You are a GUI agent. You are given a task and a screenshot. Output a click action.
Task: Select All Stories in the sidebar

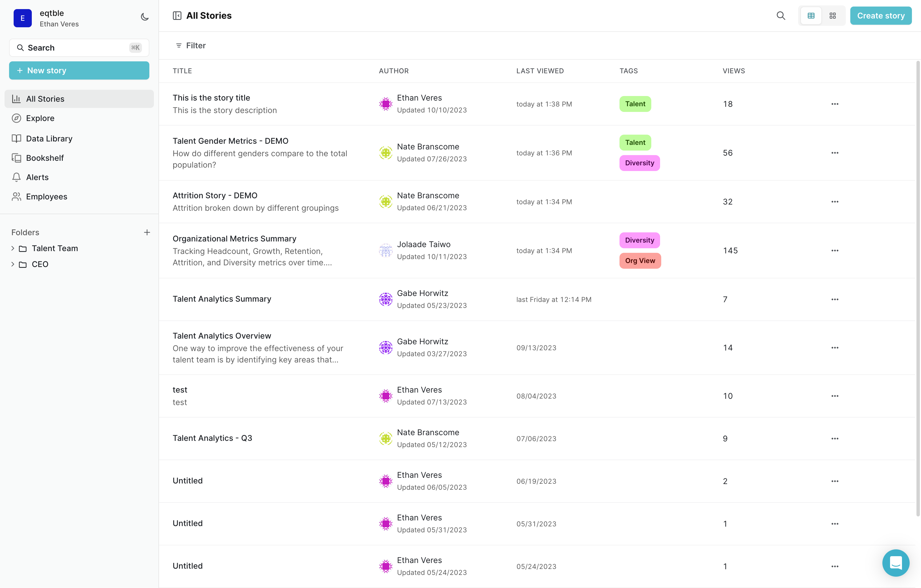click(45, 99)
